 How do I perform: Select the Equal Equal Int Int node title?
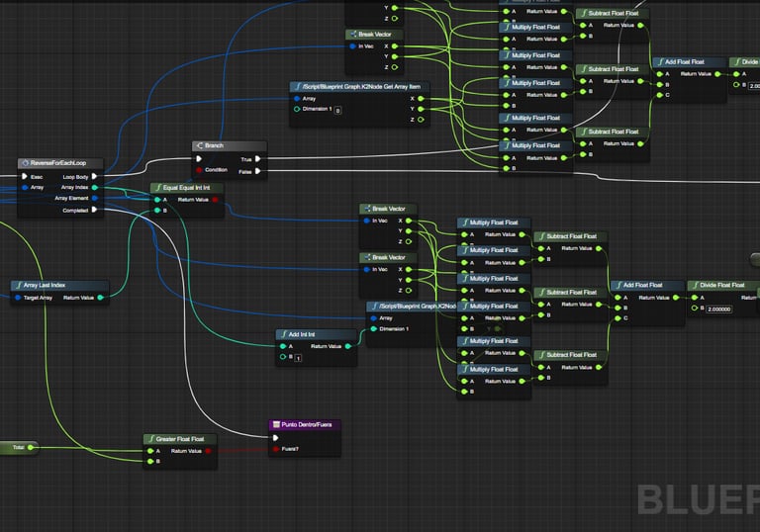(187, 188)
